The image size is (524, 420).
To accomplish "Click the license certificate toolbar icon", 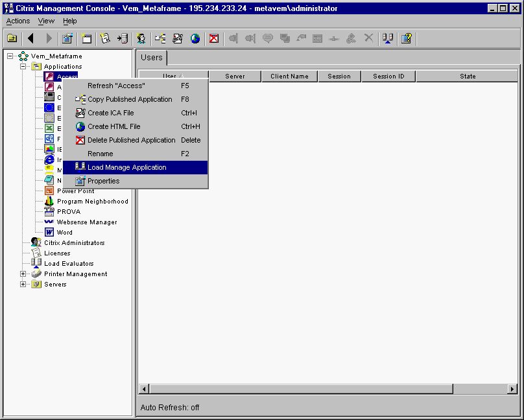I will 105,38.
